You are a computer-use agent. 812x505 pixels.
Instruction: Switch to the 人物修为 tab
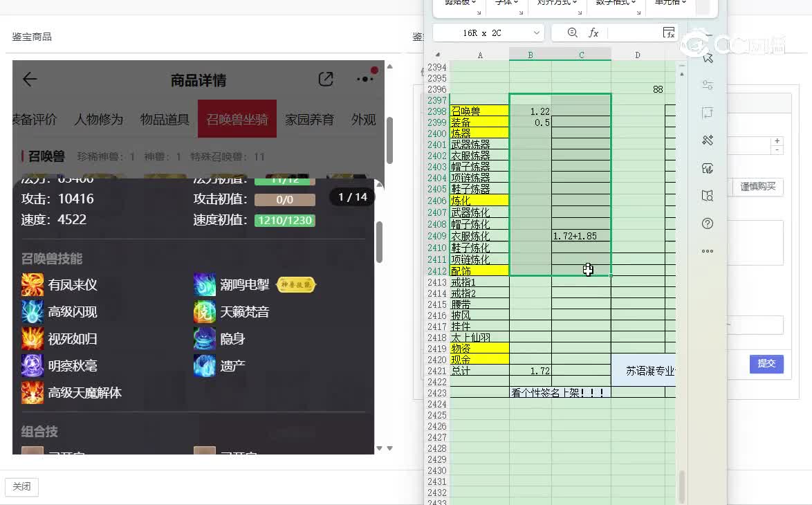tap(99, 120)
